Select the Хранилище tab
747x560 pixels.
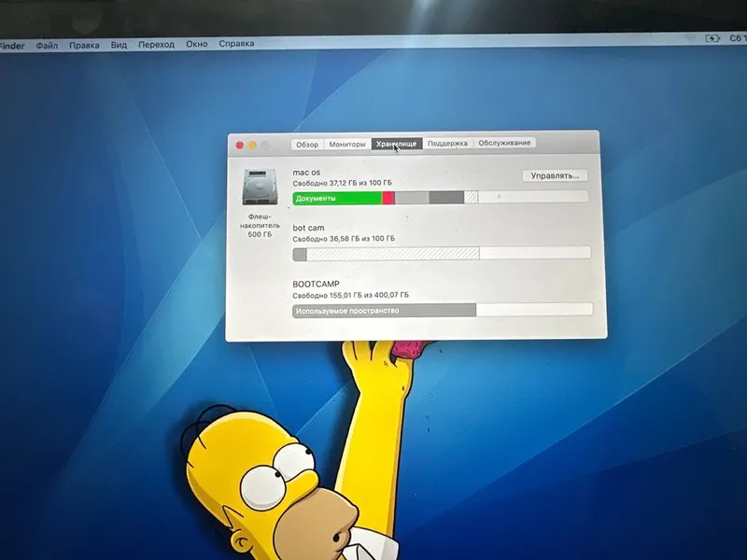point(396,144)
